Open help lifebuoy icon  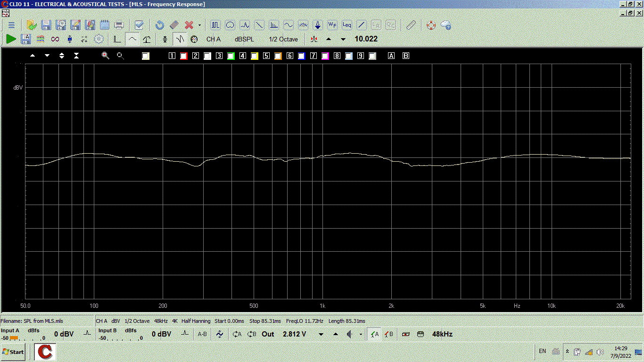pos(431,25)
